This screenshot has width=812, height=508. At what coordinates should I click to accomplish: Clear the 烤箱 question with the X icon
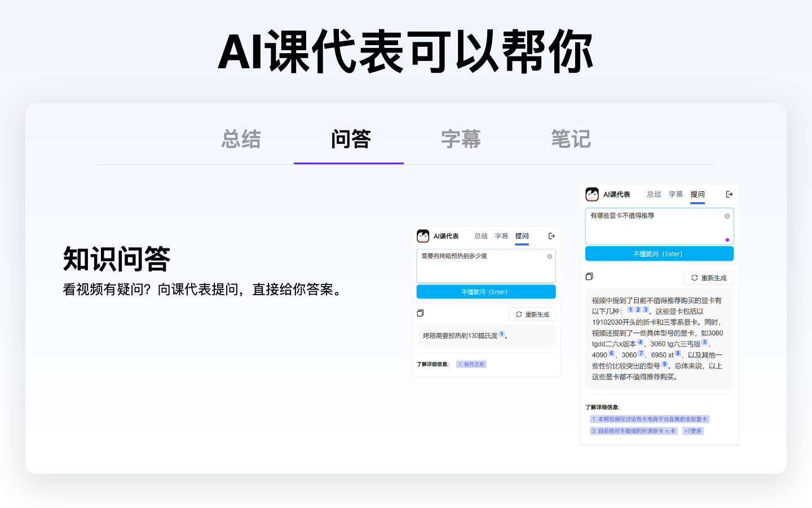coord(550,255)
